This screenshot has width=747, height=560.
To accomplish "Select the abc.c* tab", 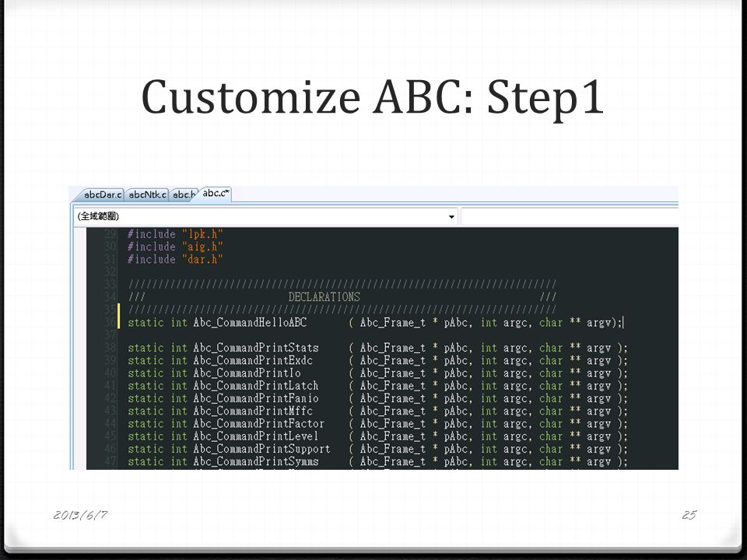I will coord(216,194).
